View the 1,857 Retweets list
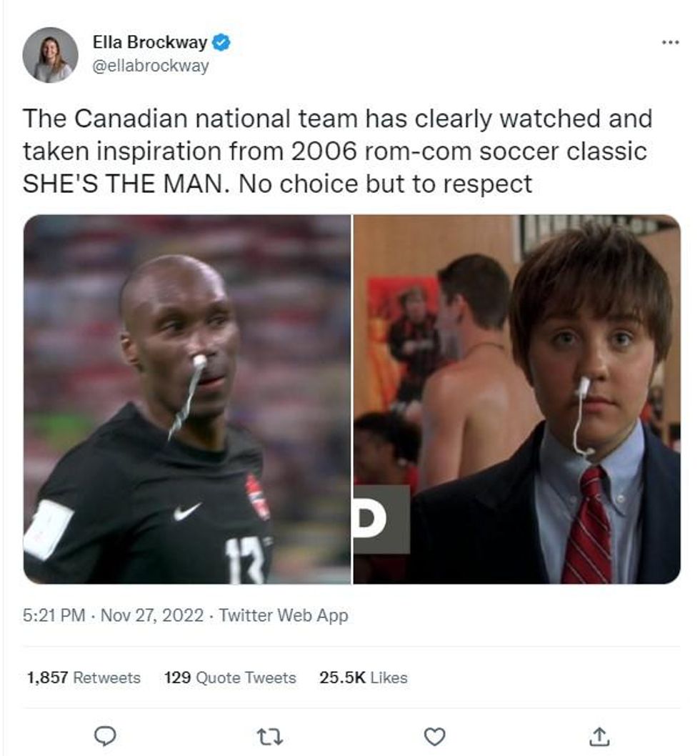Image resolution: width=700 pixels, height=756 pixels. (x=84, y=677)
